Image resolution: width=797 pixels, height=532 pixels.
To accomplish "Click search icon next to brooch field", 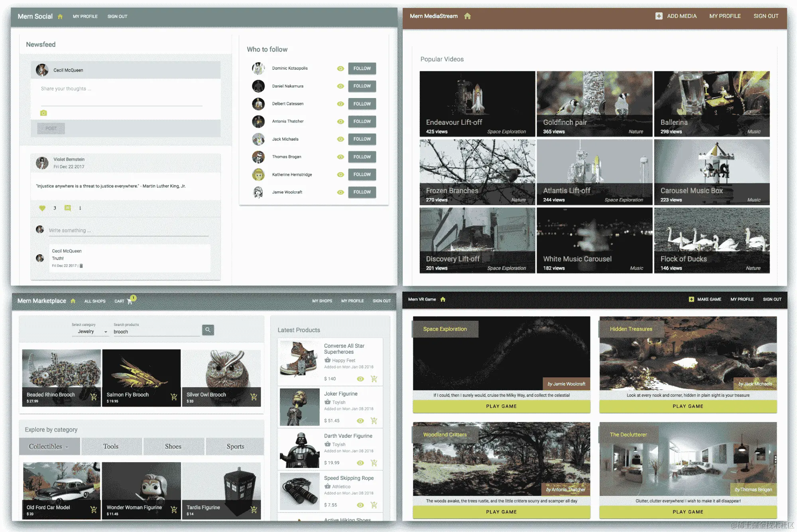I will 208,330.
